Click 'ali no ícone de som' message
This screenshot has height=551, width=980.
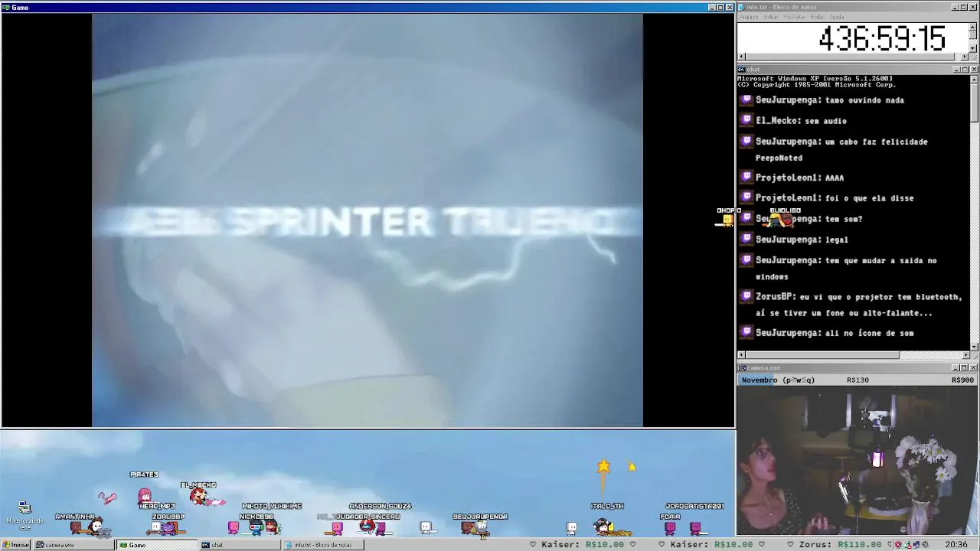coord(869,333)
